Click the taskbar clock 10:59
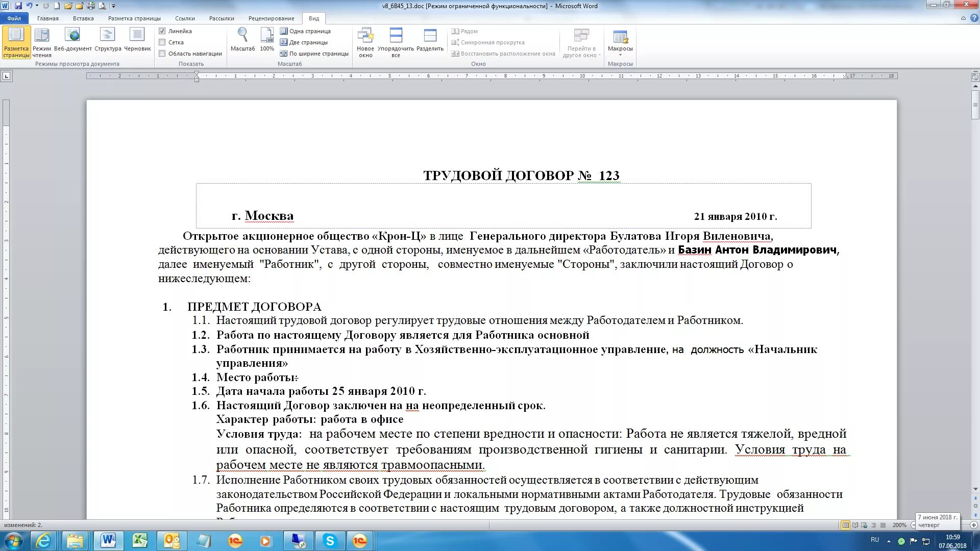The height and width of the screenshot is (551, 980). pos(952,541)
